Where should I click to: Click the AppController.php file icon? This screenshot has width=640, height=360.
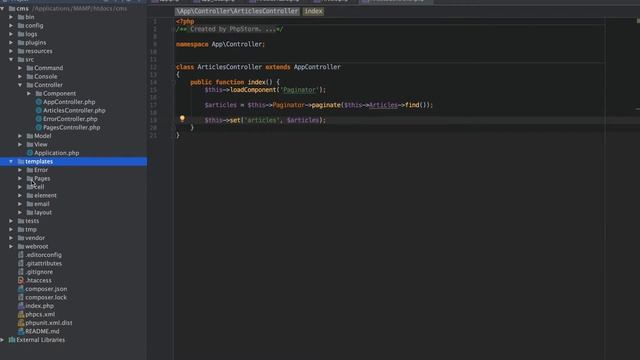pyautogui.click(x=39, y=102)
